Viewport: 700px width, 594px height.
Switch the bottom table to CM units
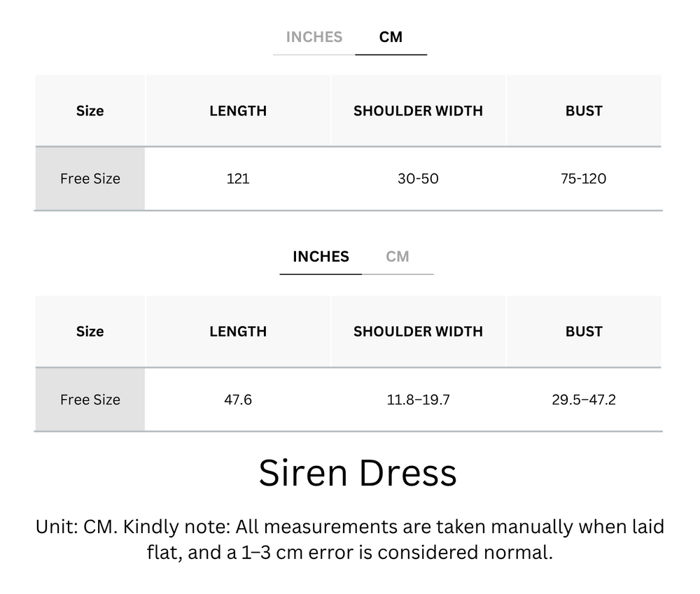tap(398, 257)
